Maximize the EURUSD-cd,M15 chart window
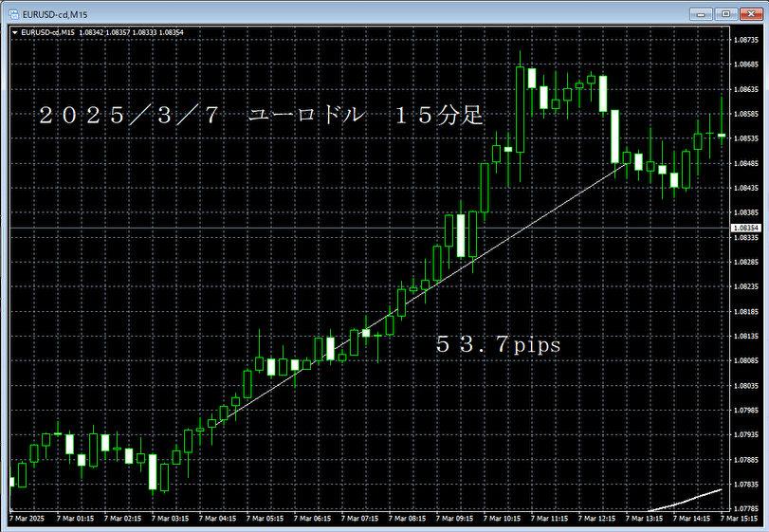769x532 pixels. point(727,12)
